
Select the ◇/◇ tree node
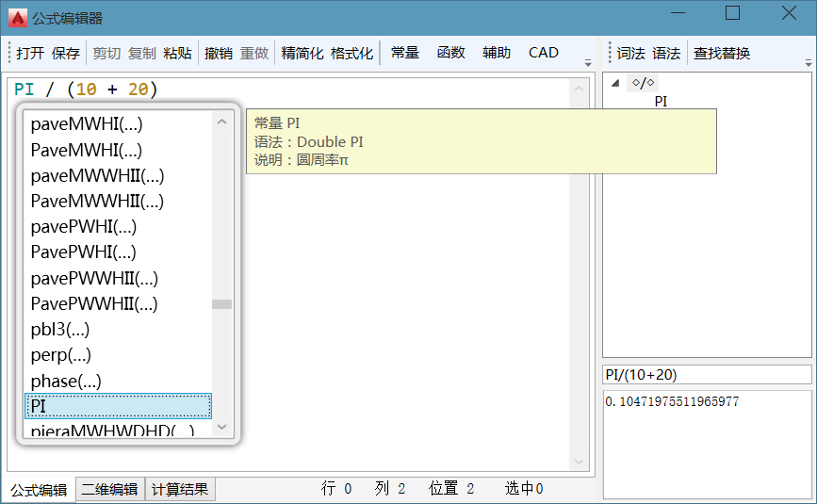click(643, 82)
